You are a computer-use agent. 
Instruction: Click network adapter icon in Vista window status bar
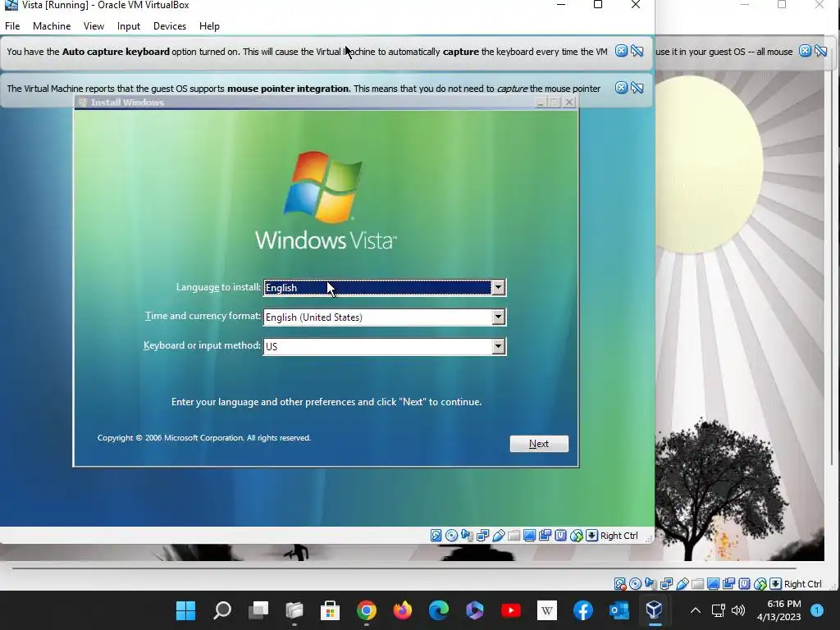(x=482, y=535)
